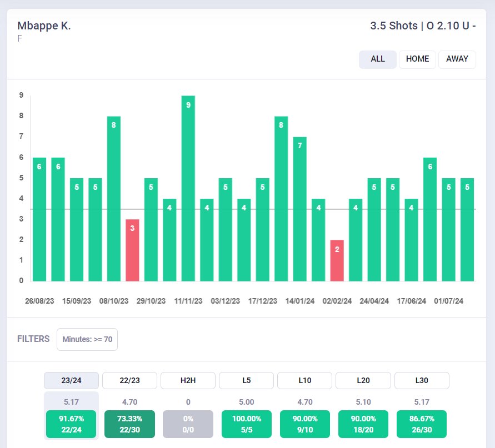Click the 91.67% 22/24 hit rate badge
The height and width of the screenshot is (448, 495).
pos(71,424)
